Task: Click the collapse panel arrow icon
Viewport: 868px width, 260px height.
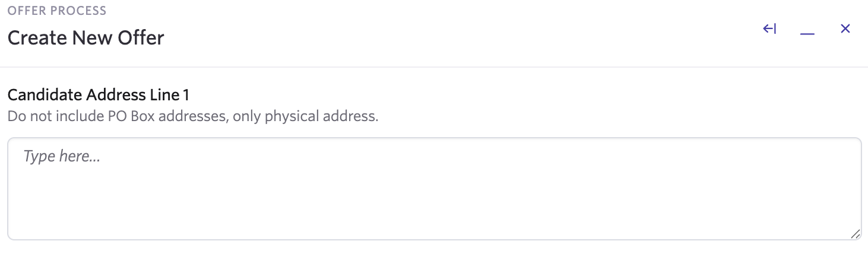Action: coord(770,29)
